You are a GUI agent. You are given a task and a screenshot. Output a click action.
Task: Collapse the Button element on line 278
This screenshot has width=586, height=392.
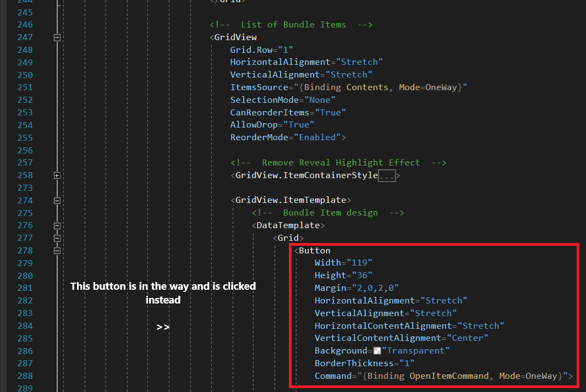57,251
